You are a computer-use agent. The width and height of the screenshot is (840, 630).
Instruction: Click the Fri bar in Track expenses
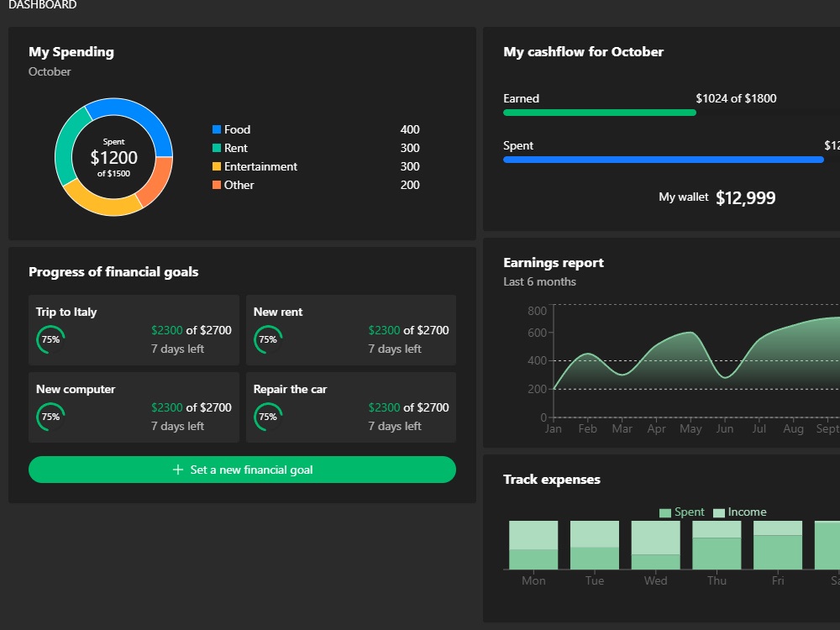(777, 545)
